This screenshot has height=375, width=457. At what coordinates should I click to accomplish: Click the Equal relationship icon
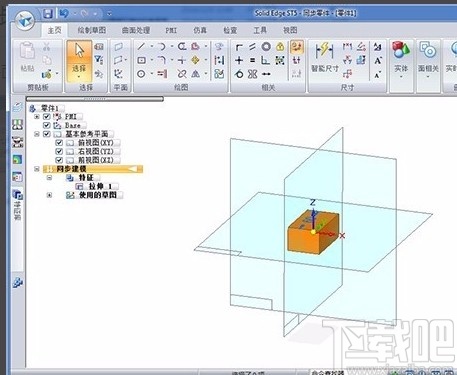252,60
